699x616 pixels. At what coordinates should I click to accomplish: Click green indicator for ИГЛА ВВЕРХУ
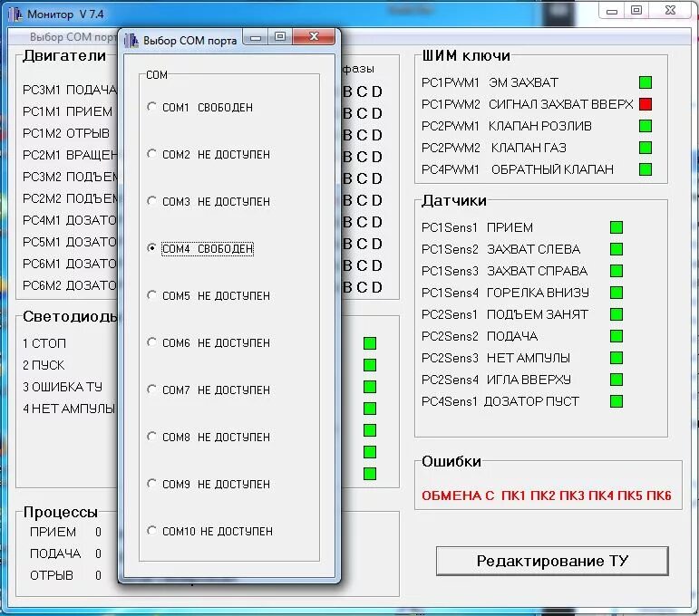[x=616, y=380]
